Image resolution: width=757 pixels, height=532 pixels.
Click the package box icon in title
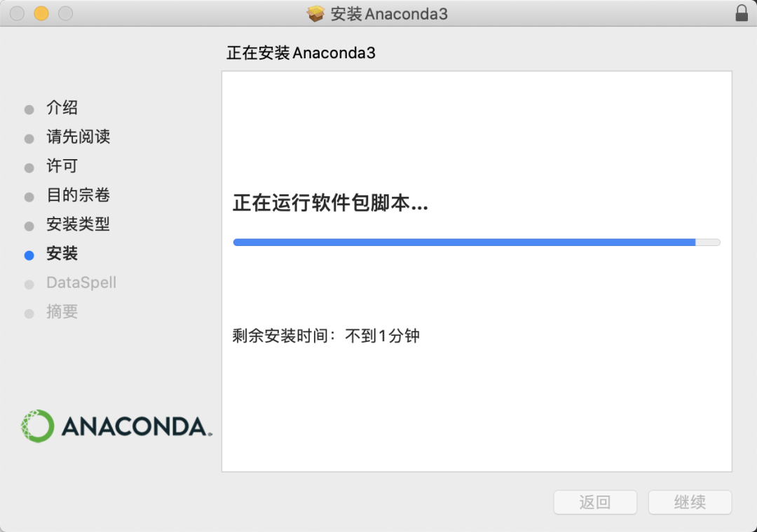click(315, 13)
